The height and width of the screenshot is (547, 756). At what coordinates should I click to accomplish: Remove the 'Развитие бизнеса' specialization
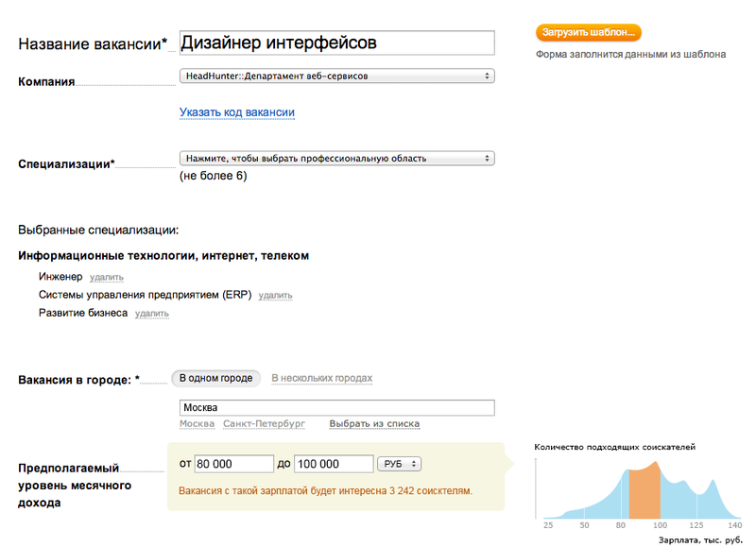pos(152,314)
